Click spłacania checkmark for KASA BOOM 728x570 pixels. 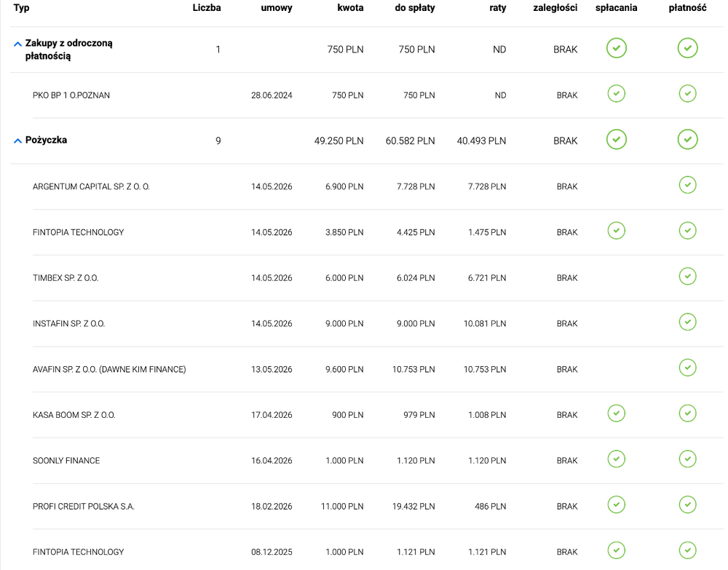(x=616, y=413)
